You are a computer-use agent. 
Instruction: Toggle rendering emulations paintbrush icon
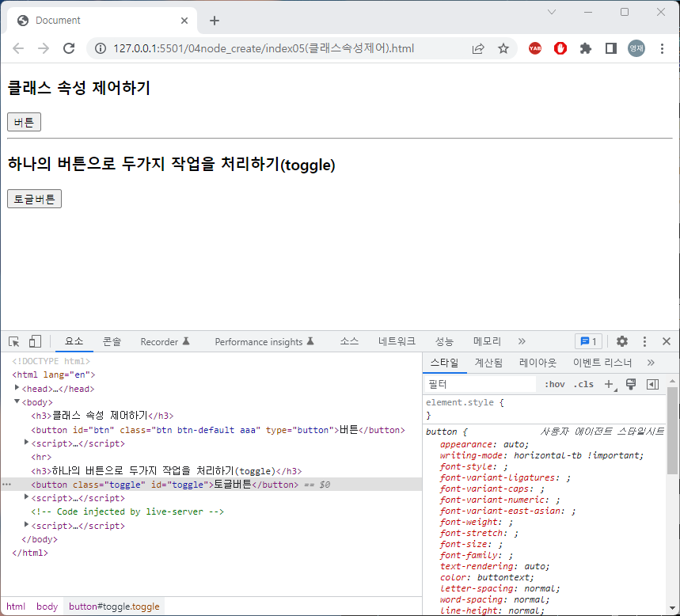click(x=631, y=384)
